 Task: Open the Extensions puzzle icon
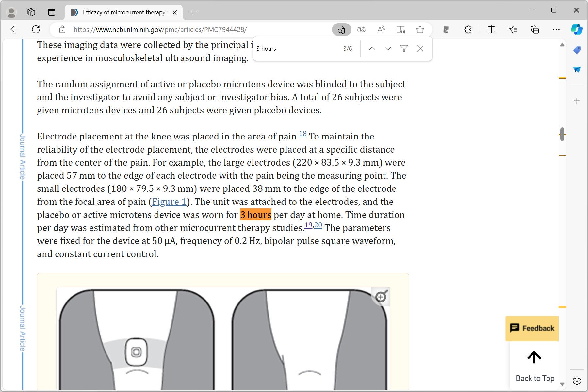coord(468,30)
